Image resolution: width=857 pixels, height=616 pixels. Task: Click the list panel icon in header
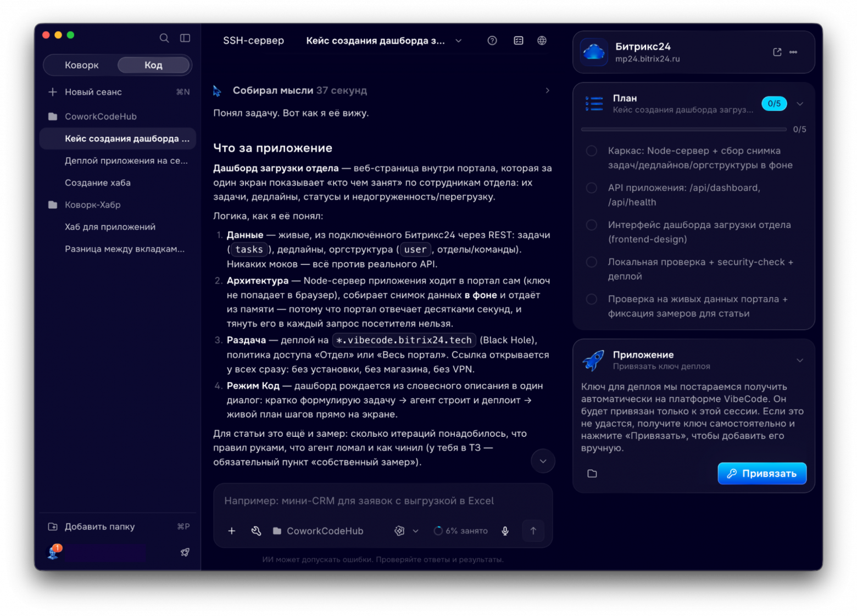pos(518,41)
